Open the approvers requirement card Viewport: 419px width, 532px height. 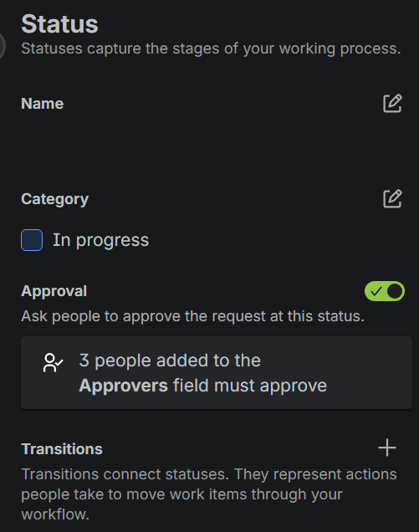point(217,372)
